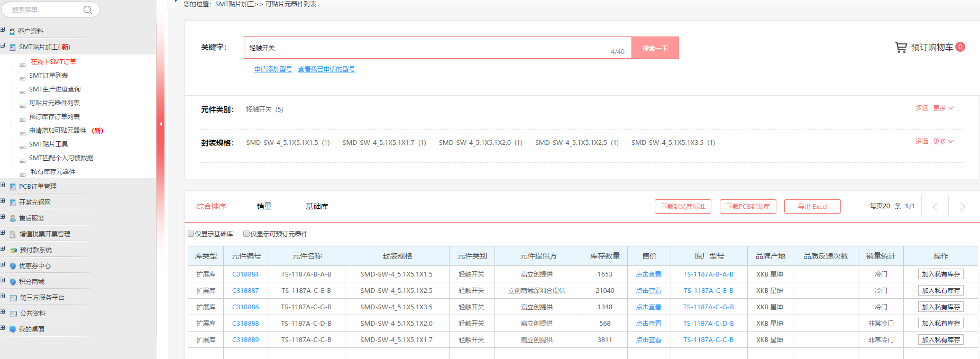
Task: Expand 更多 in 封装规格 row
Action: coord(942,142)
